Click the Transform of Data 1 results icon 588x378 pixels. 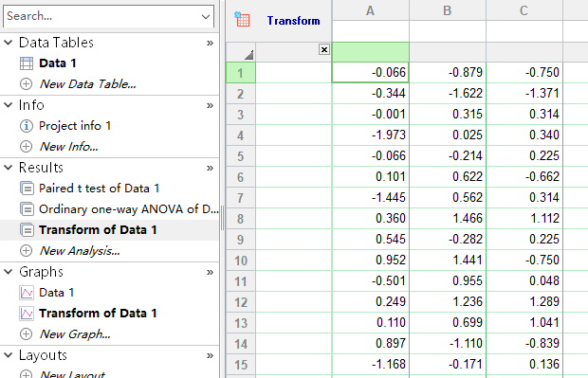click(27, 229)
